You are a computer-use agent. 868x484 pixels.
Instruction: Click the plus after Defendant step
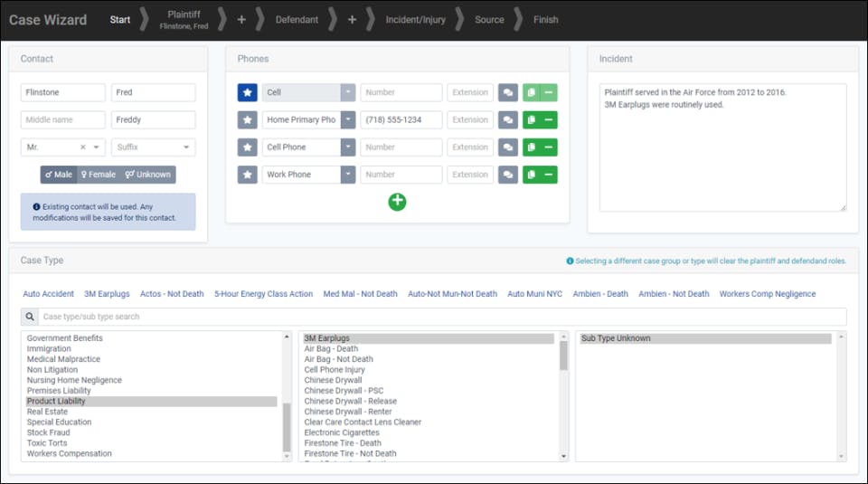[x=352, y=19]
